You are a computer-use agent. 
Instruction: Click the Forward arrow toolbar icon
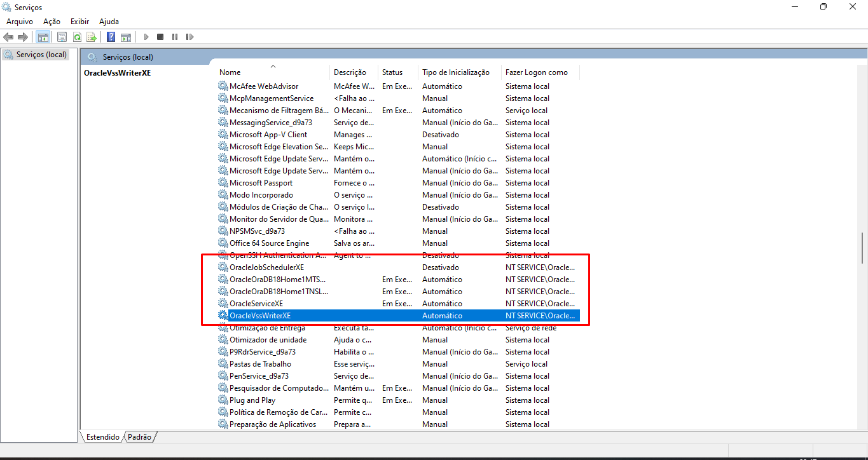23,37
